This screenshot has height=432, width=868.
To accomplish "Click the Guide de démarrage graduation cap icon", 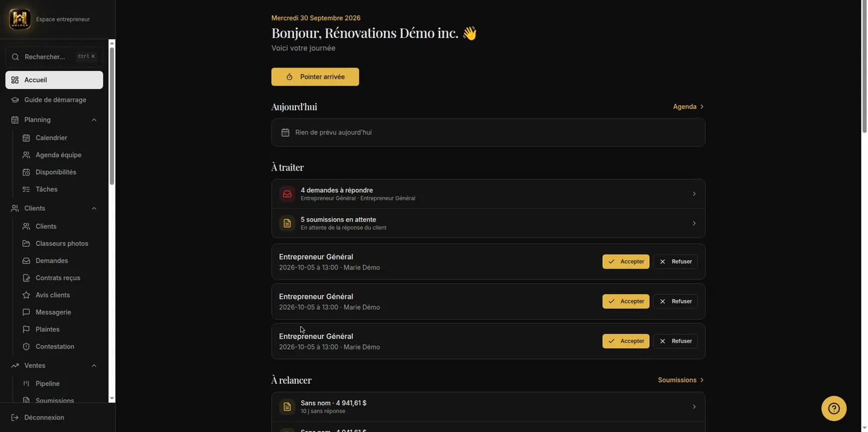I will (15, 100).
